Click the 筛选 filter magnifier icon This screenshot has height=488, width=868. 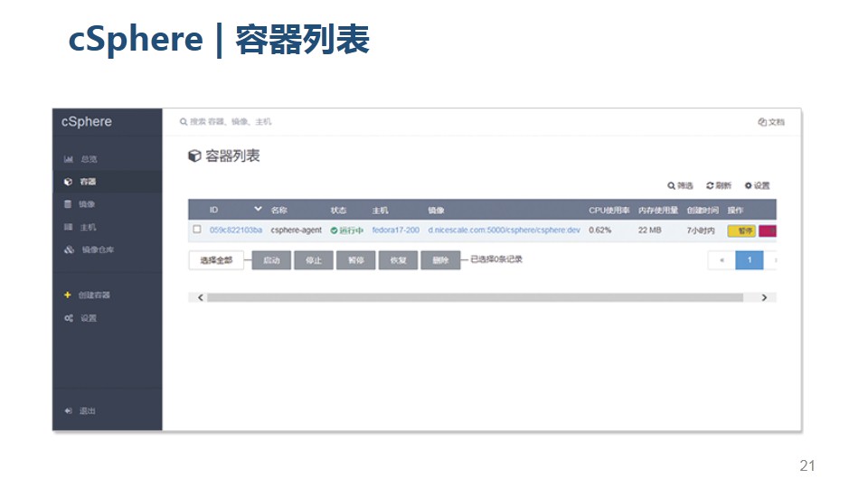click(671, 186)
